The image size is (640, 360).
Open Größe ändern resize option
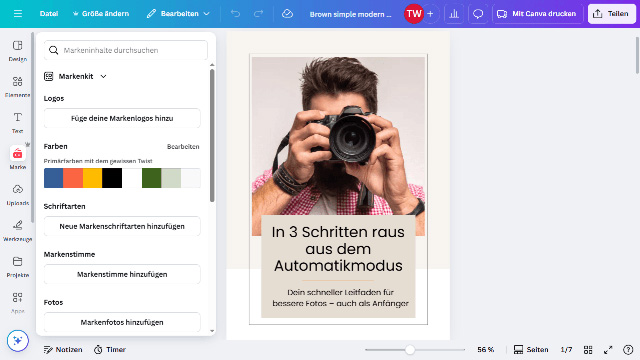click(x=100, y=13)
